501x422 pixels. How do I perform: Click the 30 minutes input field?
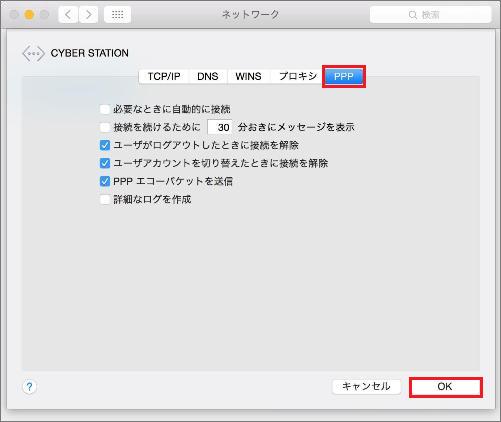click(x=220, y=127)
